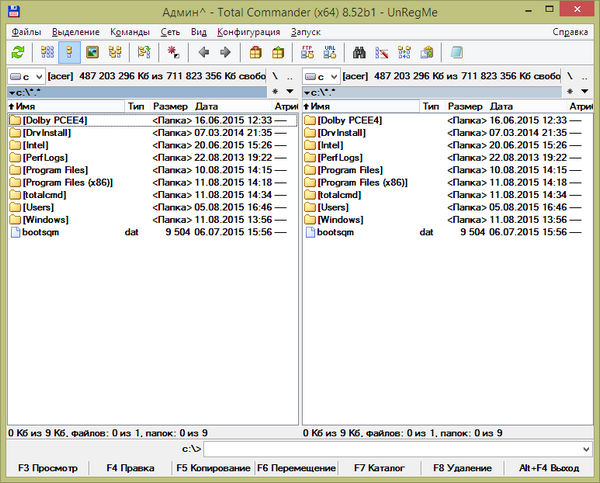Screen dimensions: 600x483
Task: Click the left panel c:\*.* path bar
Action: (137, 92)
